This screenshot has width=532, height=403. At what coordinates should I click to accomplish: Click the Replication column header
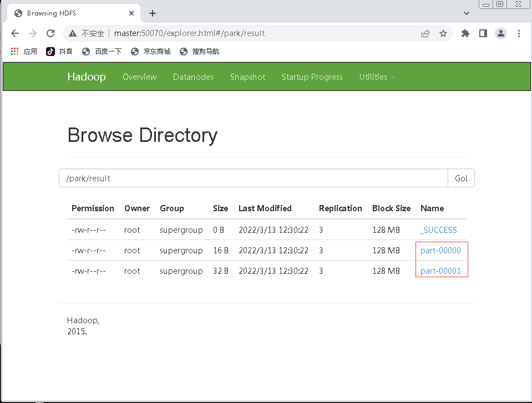pyautogui.click(x=340, y=208)
